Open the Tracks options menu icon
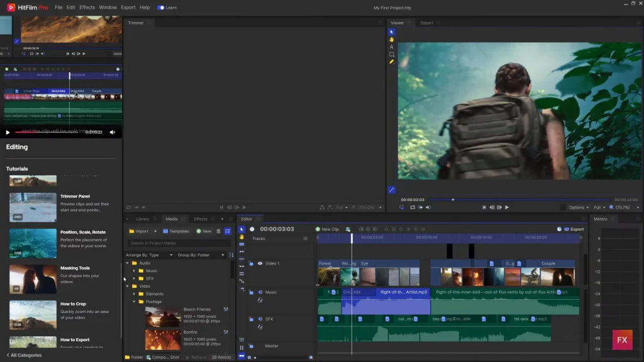 [305, 238]
